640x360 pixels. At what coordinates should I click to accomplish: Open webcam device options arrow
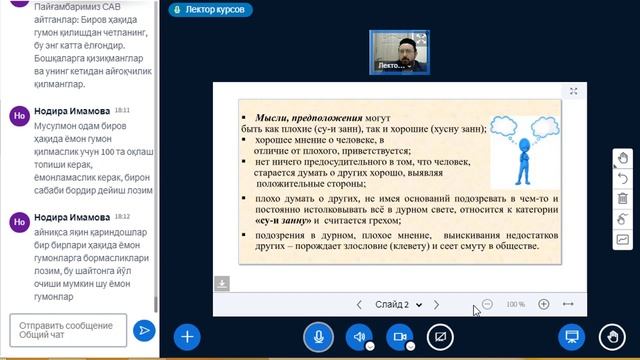click(411, 346)
